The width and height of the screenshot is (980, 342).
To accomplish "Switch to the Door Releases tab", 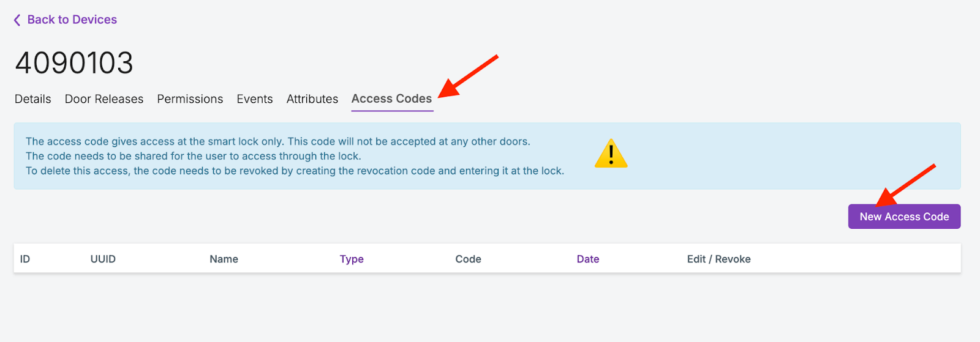I will 104,99.
